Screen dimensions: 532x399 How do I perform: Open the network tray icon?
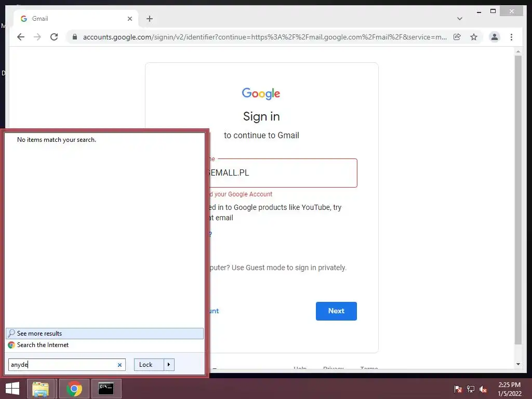point(471,389)
